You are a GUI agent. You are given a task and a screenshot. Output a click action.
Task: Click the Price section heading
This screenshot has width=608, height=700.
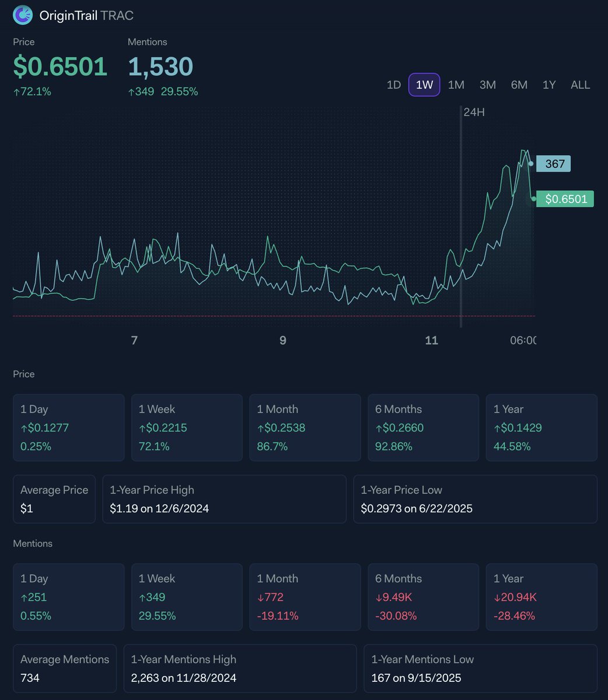tap(24, 374)
